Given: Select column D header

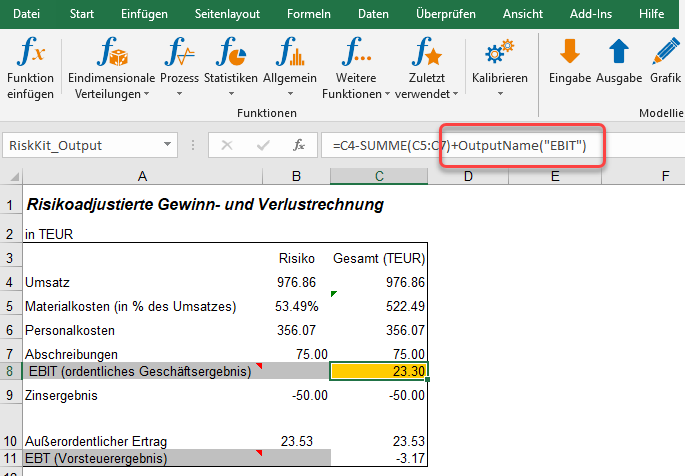Looking at the screenshot, I should [468, 176].
